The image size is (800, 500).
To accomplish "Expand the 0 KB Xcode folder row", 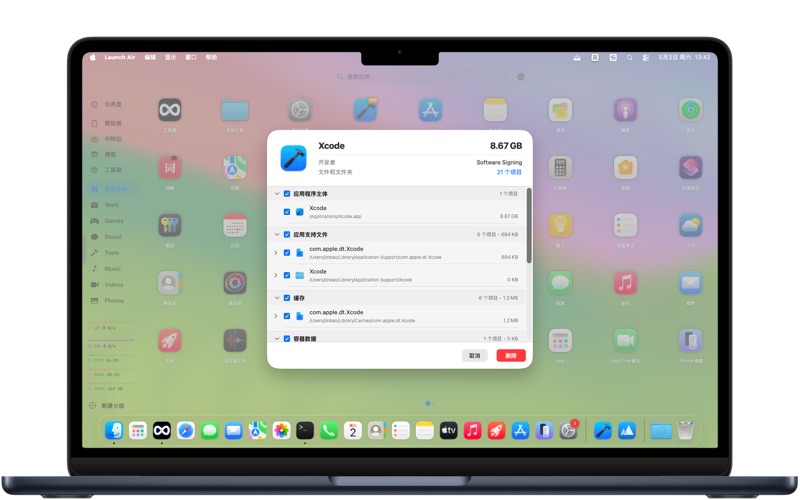I will [x=276, y=275].
